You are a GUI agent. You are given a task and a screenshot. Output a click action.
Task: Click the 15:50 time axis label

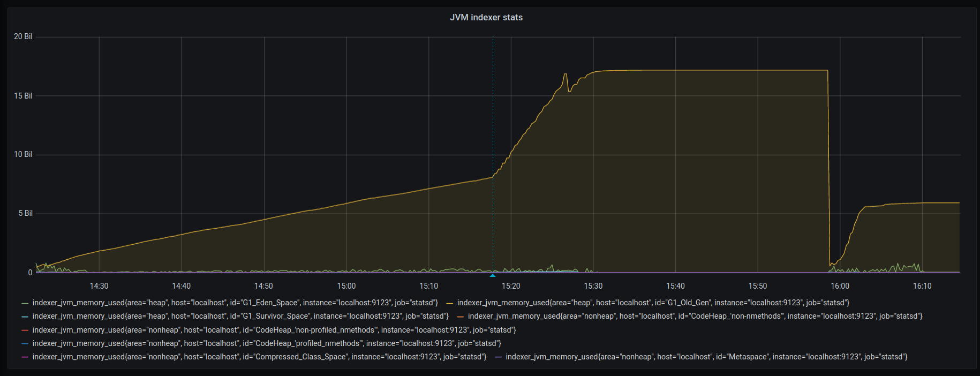[758, 286]
